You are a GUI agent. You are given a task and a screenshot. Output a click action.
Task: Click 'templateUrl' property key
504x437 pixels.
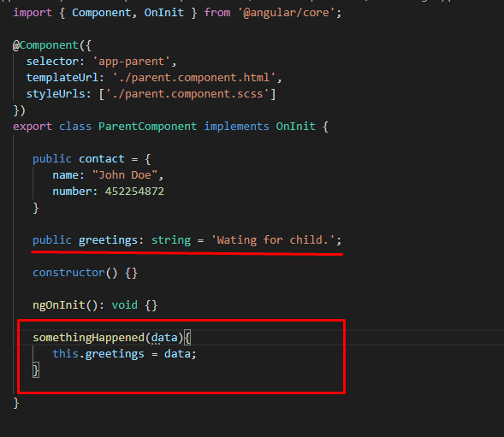tap(62, 78)
